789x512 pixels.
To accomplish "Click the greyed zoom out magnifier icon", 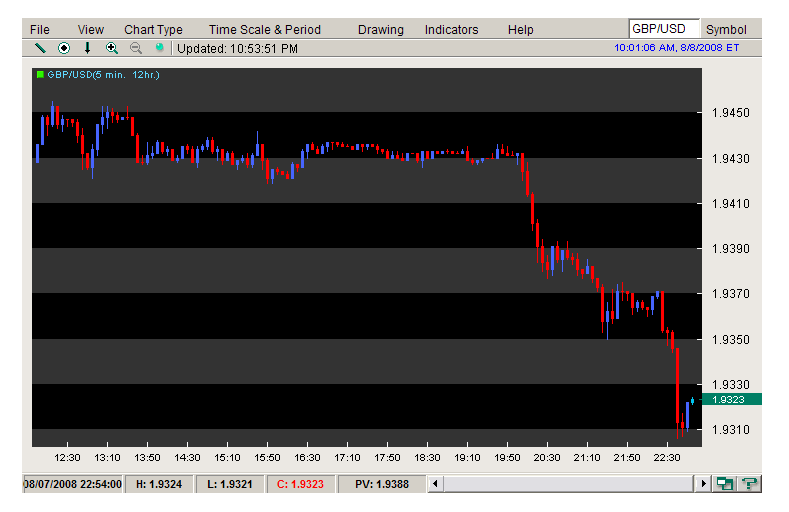I will pos(135,47).
